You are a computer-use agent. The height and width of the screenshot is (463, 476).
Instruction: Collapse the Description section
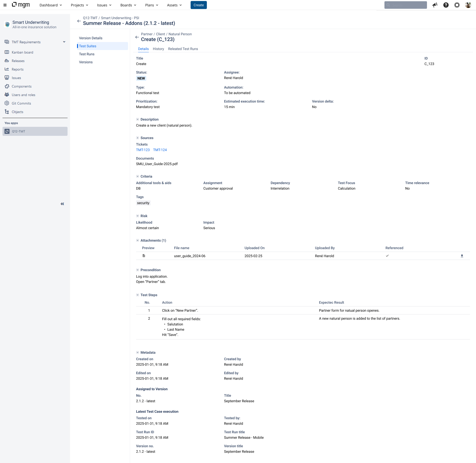pos(138,119)
